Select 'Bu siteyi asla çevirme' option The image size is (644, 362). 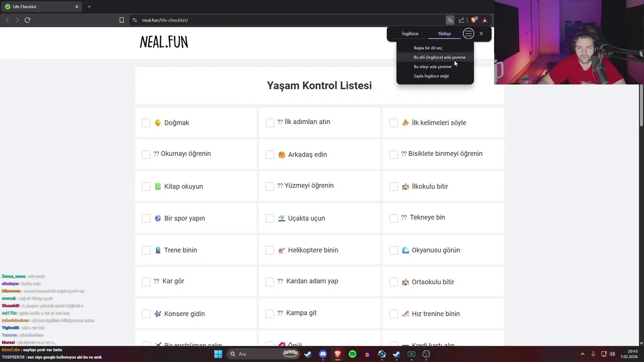click(x=435, y=66)
